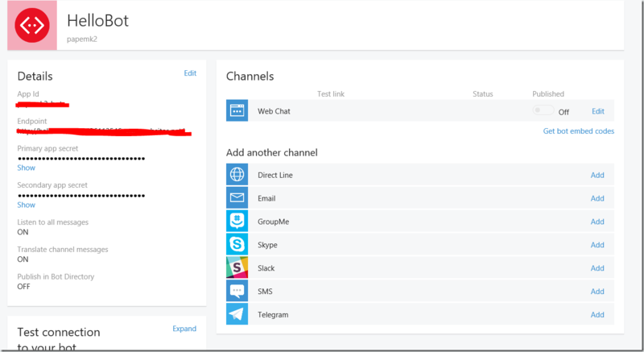Add the Email channel
Viewport: 644px width, 352px height.
tap(597, 198)
